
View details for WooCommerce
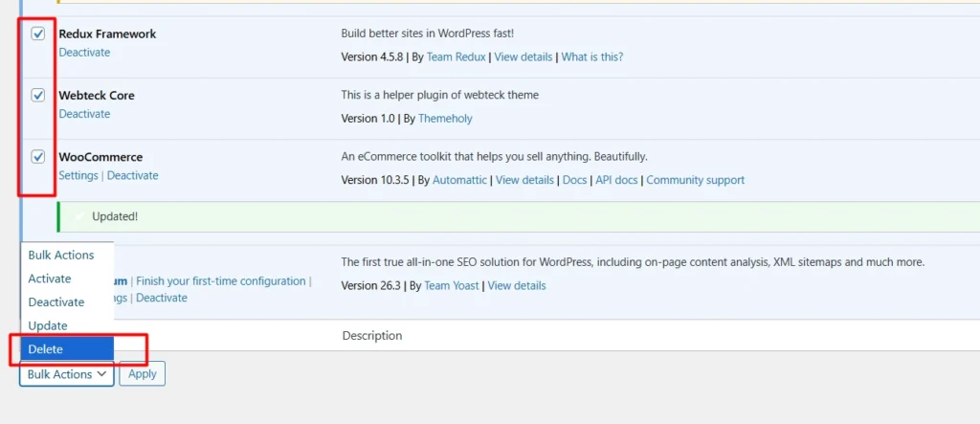click(524, 180)
